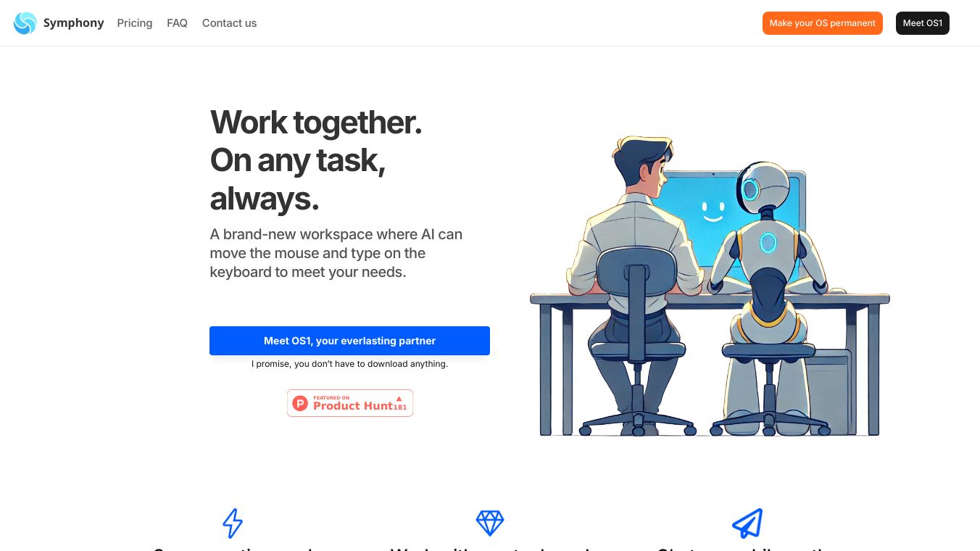980x551 pixels.
Task: Open the Contact us link
Action: point(229,23)
